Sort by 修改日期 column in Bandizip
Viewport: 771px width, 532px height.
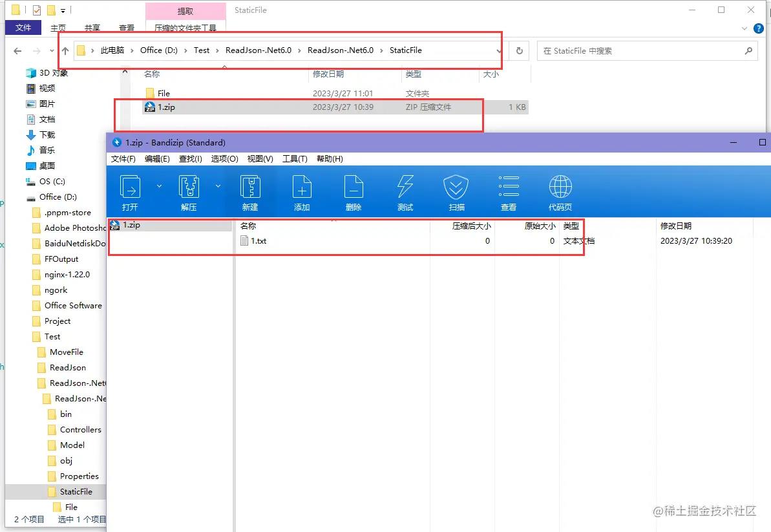675,226
